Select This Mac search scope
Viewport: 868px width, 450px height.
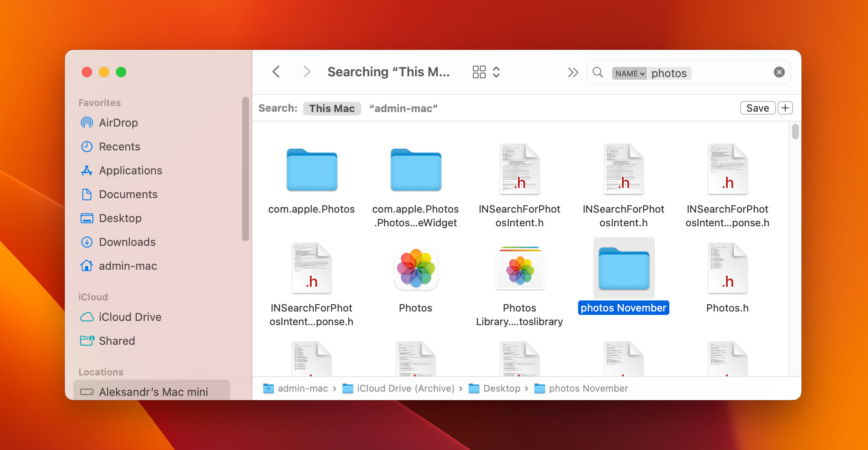pos(332,108)
